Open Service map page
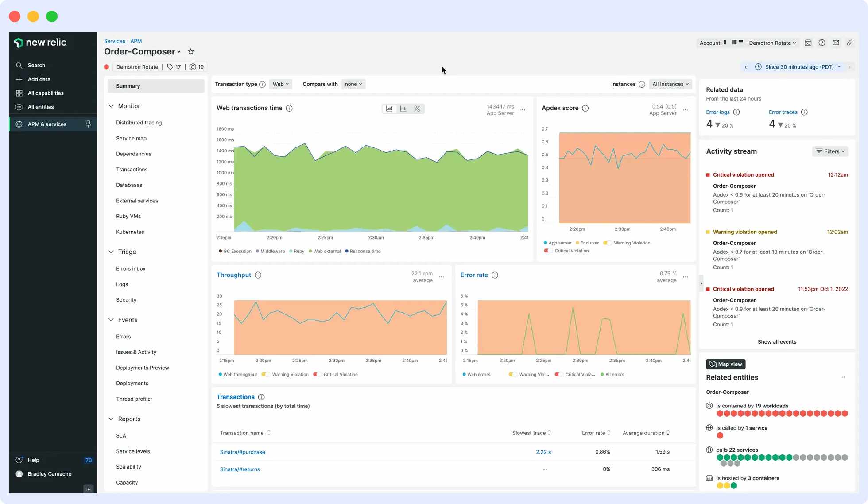The height and width of the screenshot is (504, 868). click(x=131, y=138)
